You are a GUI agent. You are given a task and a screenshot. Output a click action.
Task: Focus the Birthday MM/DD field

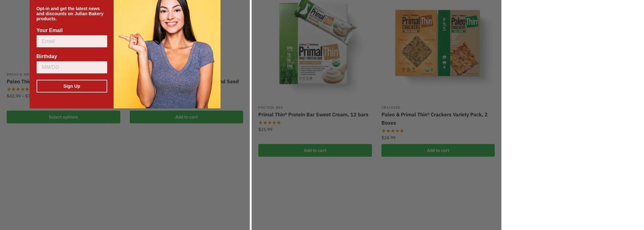(72, 68)
